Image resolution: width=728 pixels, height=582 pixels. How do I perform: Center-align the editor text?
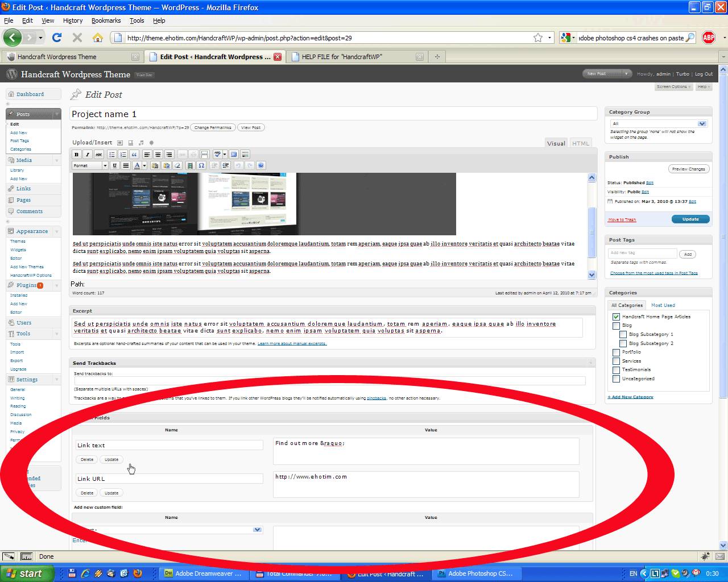[158, 155]
